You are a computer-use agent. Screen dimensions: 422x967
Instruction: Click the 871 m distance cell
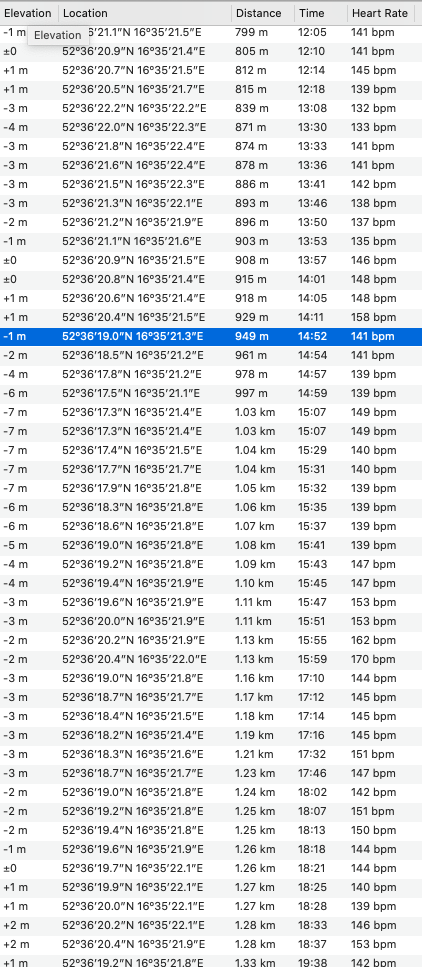250,127
